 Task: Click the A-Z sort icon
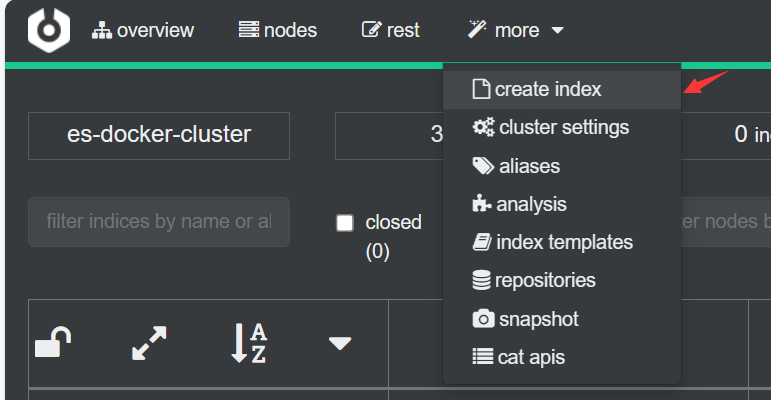[248, 343]
